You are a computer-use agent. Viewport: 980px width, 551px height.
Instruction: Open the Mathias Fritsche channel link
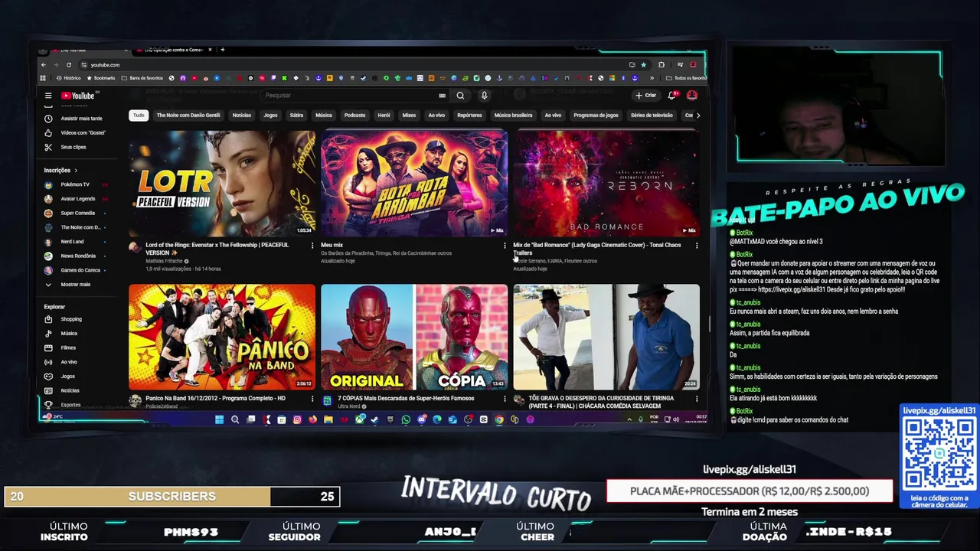(165, 261)
